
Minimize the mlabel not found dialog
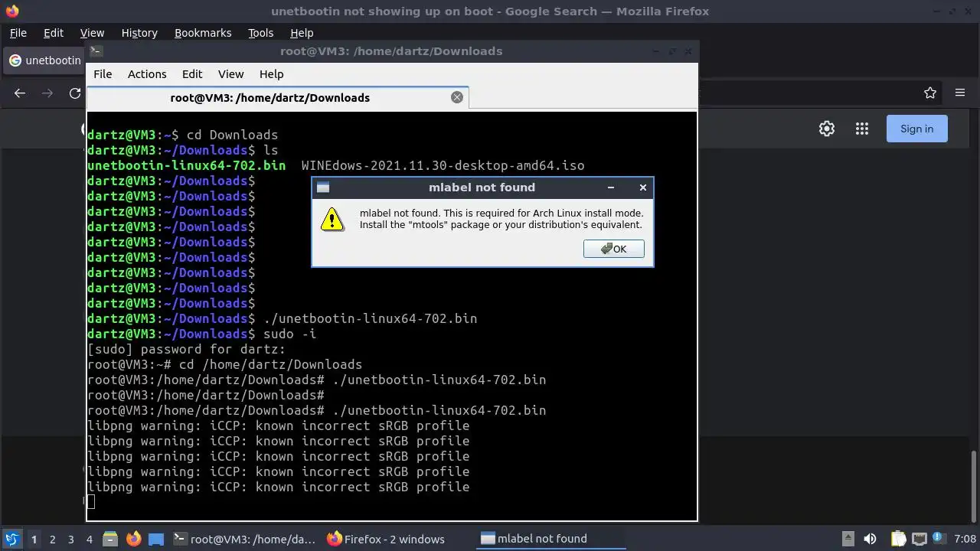(x=610, y=187)
